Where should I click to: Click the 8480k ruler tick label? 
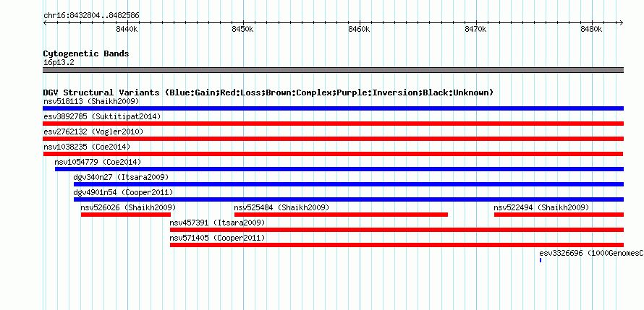pyautogui.click(x=592, y=29)
